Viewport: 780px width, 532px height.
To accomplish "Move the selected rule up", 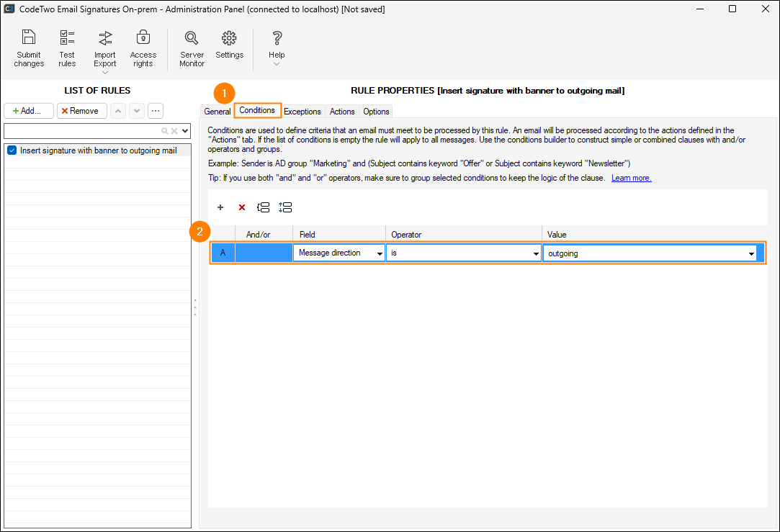I will tap(118, 111).
